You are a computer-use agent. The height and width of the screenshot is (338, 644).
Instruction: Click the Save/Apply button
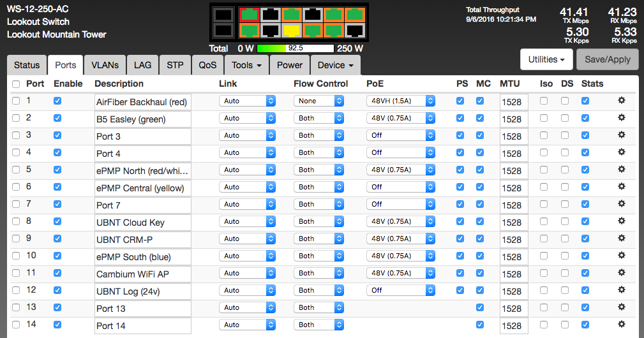click(607, 59)
